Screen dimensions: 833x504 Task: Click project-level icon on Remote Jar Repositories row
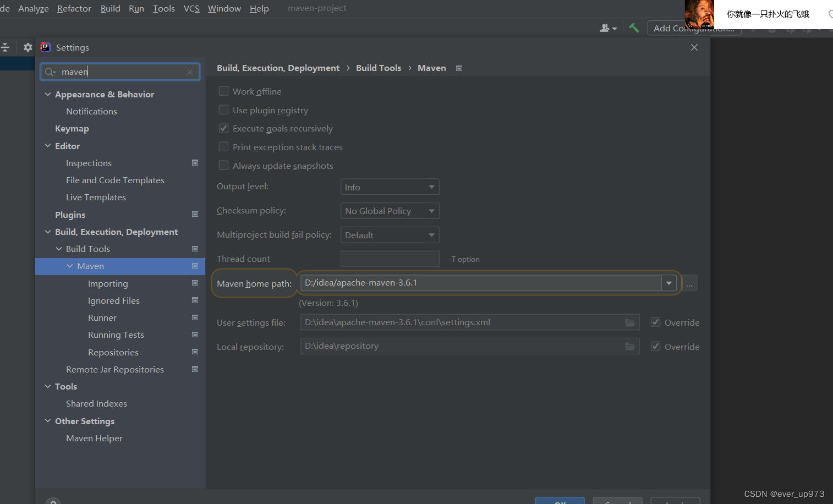195,369
